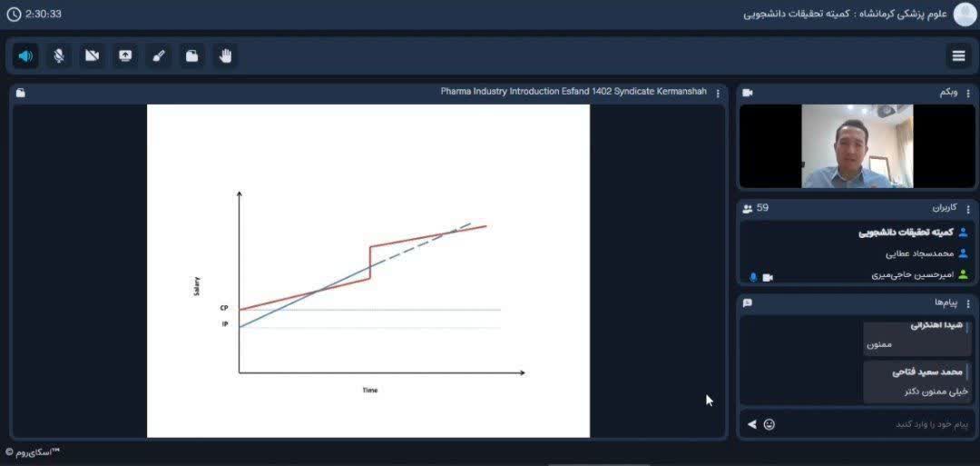Open the messages panel's three-dot menu
Screen dimensions: 980x466
967,302
